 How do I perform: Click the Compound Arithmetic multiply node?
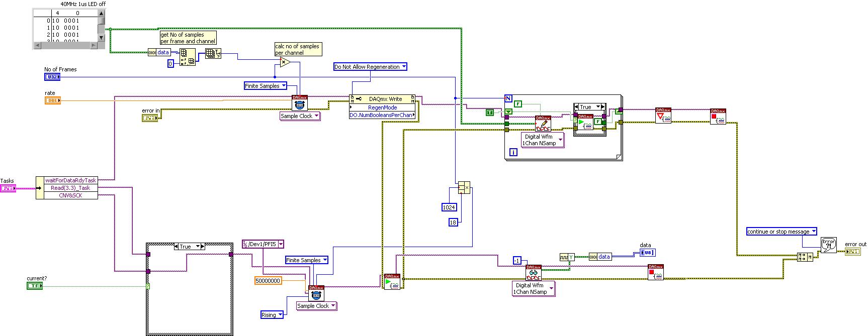pyautogui.click(x=464, y=188)
